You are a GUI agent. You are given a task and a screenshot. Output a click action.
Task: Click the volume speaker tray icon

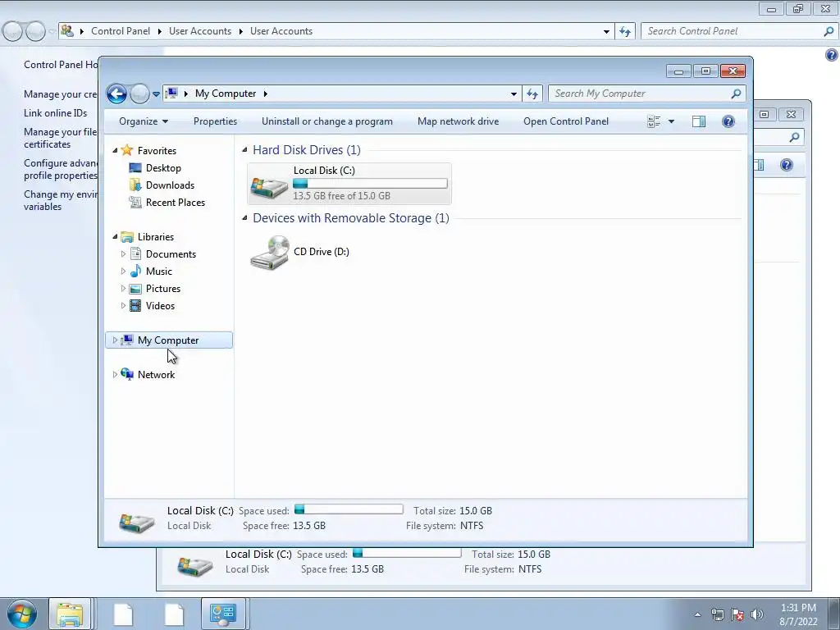(x=756, y=614)
